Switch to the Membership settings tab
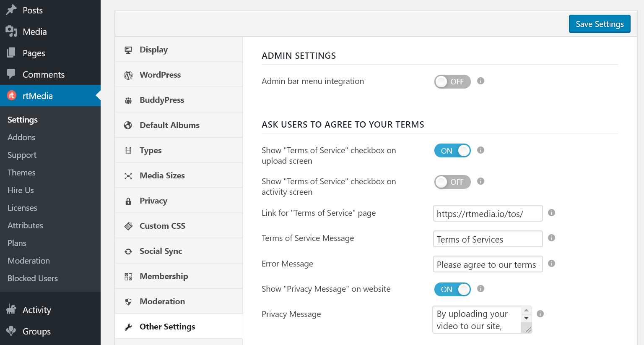This screenshot has height=345, width=644. pos(164,276)
